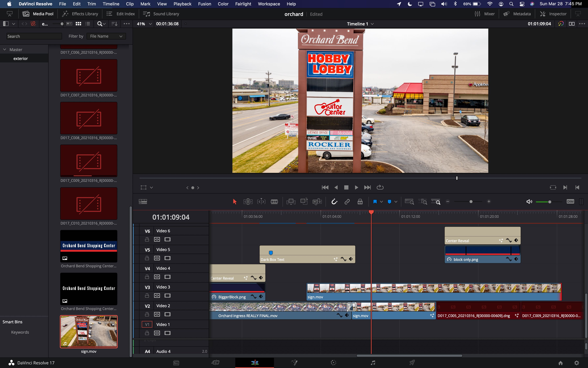Open marker color dropdown arrow

click(x=396, y=202)
